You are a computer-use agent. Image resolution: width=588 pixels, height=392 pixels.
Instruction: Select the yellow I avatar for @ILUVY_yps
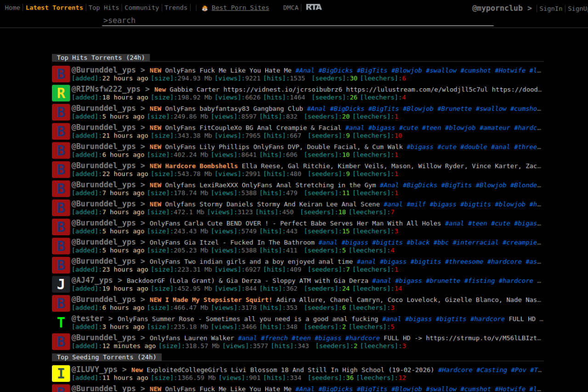61,373
